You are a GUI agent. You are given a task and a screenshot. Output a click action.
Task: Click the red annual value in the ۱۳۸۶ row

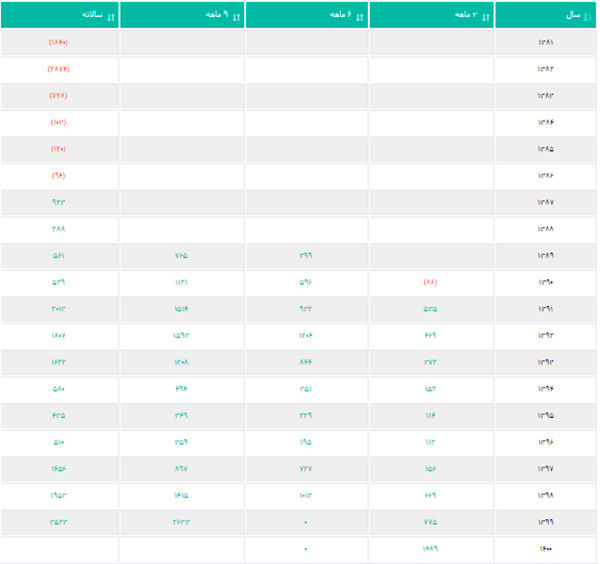point(59,176)
